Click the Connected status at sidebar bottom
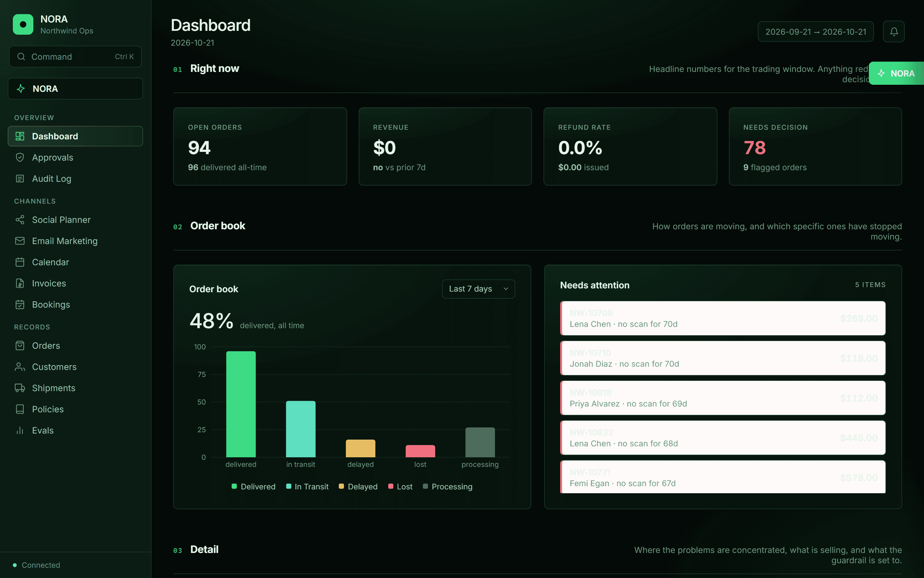The image size is (924, 578). click(37, 565)
